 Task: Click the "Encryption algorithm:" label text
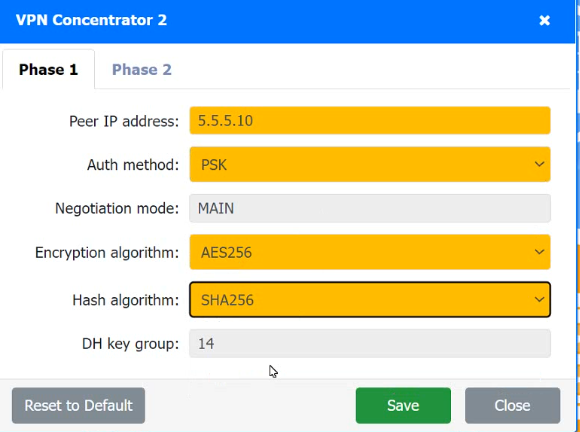coord(107,253)
